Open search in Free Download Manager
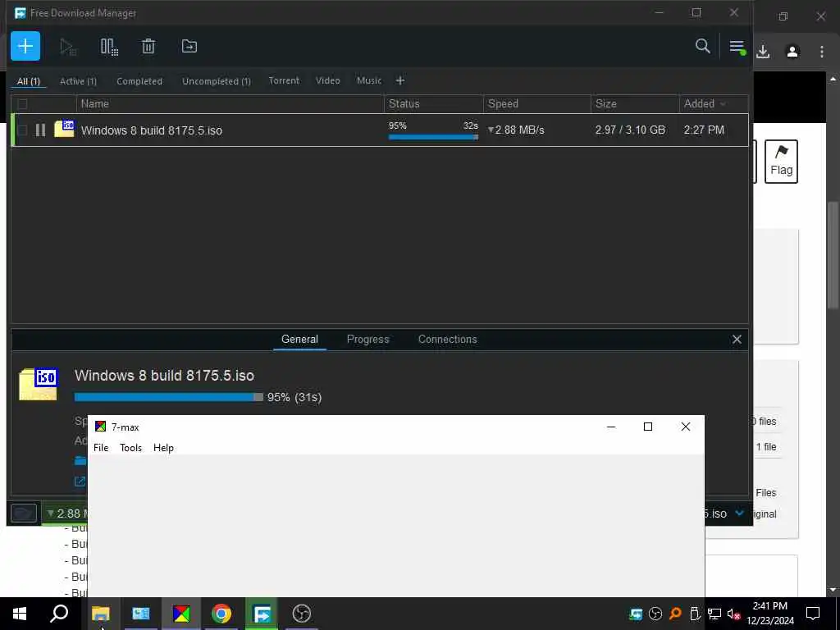This screenshot has height=630, width=840. (x=702, y=46)
